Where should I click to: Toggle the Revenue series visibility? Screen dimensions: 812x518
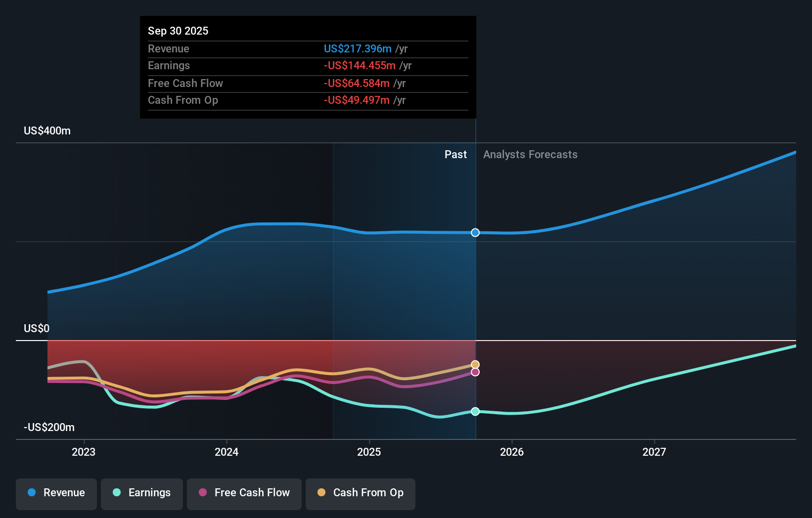click(x=56, y=493)
